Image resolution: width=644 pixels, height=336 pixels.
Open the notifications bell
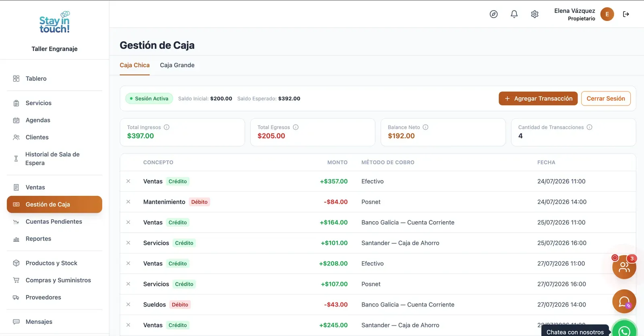(x=514, y=14)
